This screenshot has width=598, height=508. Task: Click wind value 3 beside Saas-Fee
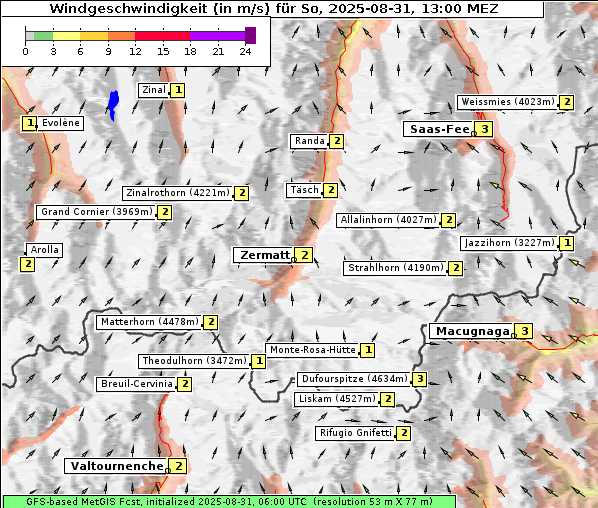[484, 129]
